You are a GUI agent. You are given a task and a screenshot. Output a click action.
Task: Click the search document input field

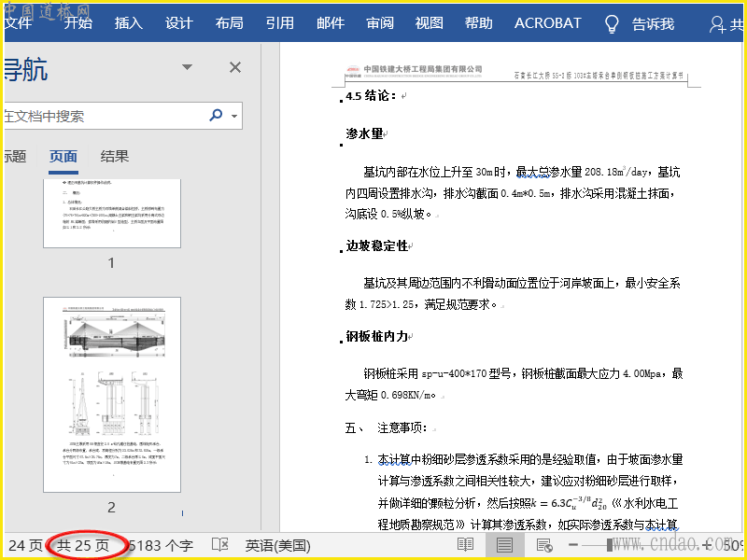point(104,116)
